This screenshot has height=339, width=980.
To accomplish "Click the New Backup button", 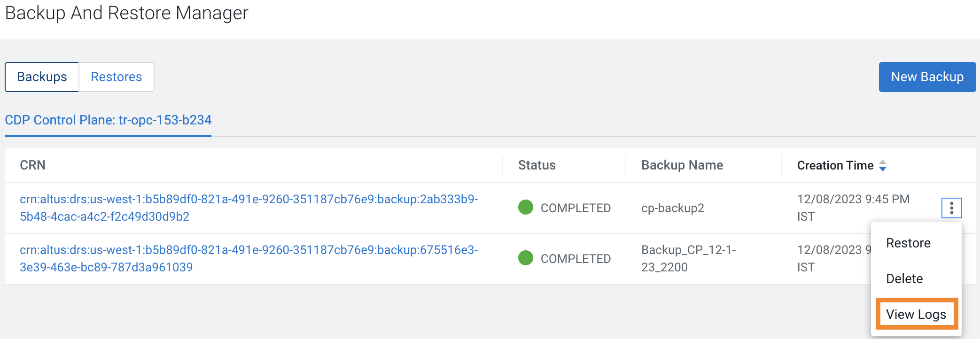I will click(x=927, y=77).
